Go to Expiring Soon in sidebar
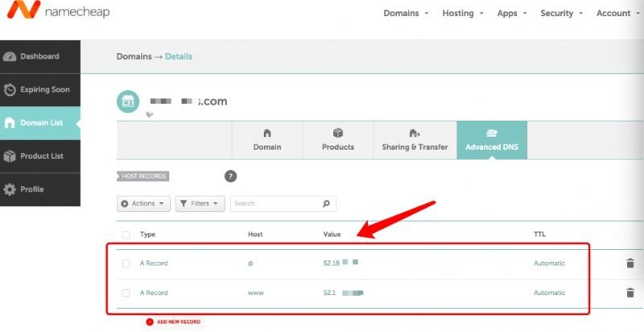This screenshot has height=332, width=644. pyautogui.click(x=39, y=89)
